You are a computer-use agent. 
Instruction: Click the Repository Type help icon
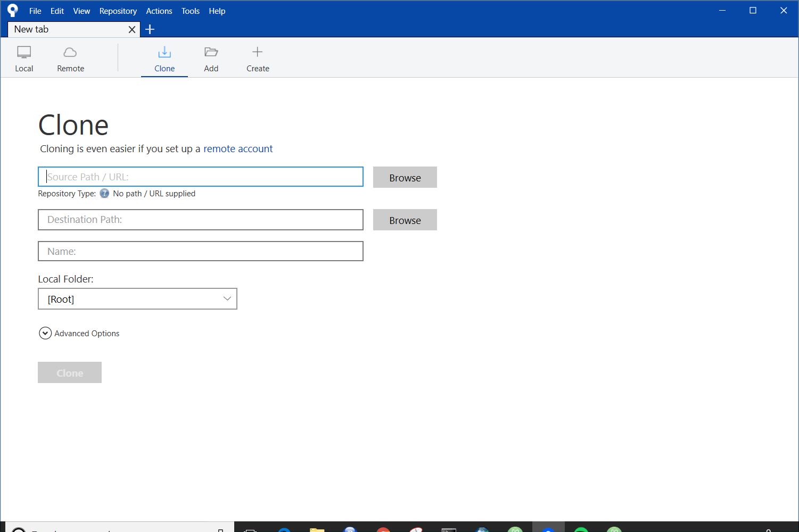tap(104, 193)
